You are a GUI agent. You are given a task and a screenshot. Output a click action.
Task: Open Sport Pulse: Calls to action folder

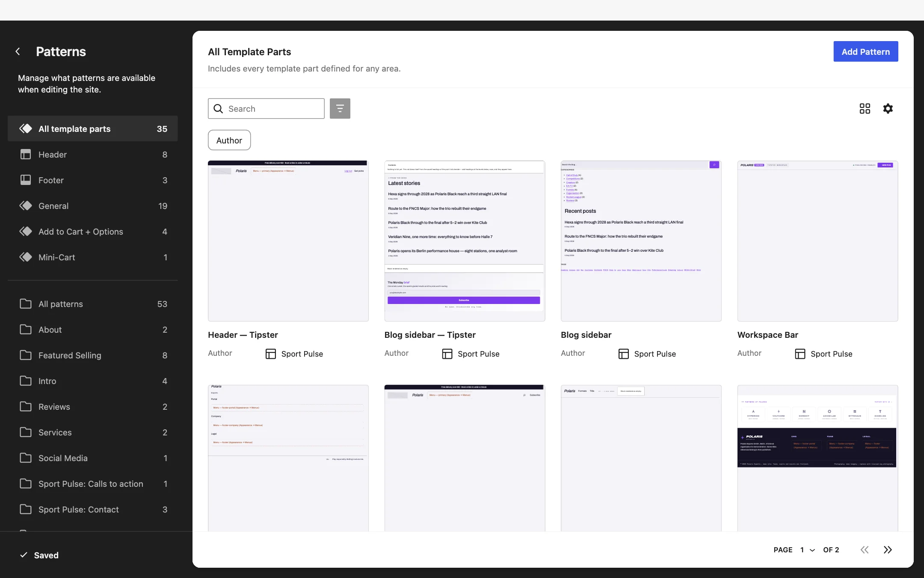93,484
